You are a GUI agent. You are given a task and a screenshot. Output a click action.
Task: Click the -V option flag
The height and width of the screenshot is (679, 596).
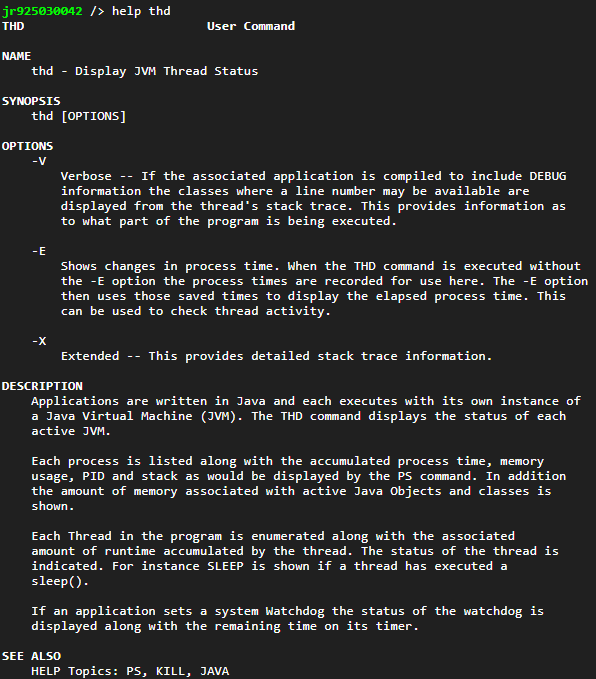coord(39,162)
